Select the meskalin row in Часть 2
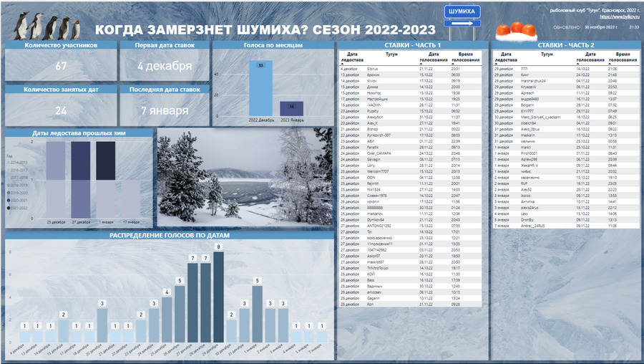644x364 pixels. 566,135
